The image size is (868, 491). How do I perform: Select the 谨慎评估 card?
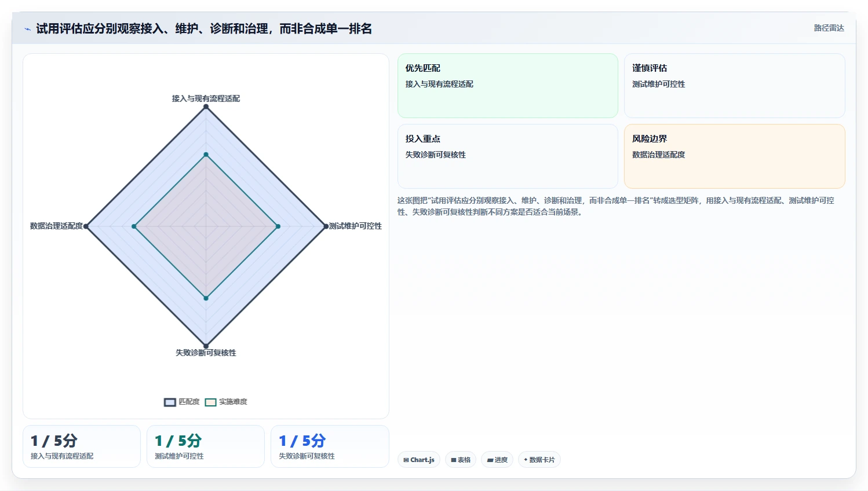point(734,86)
